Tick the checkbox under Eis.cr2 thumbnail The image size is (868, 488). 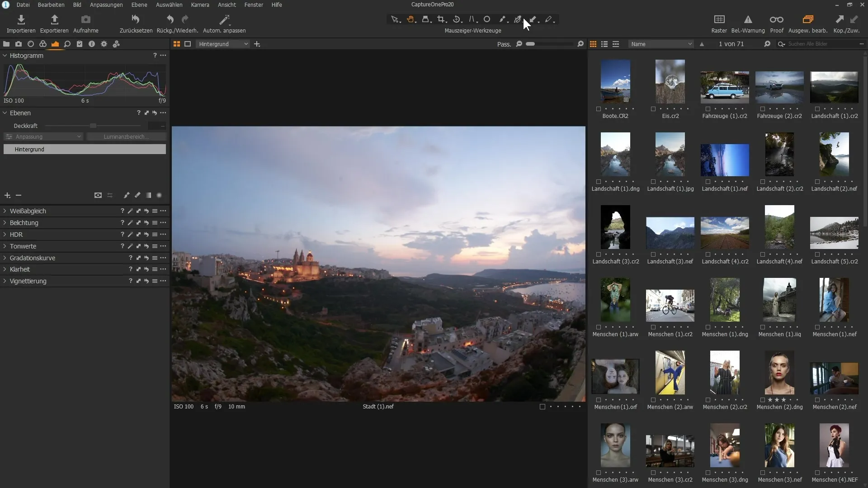(653, 109)
